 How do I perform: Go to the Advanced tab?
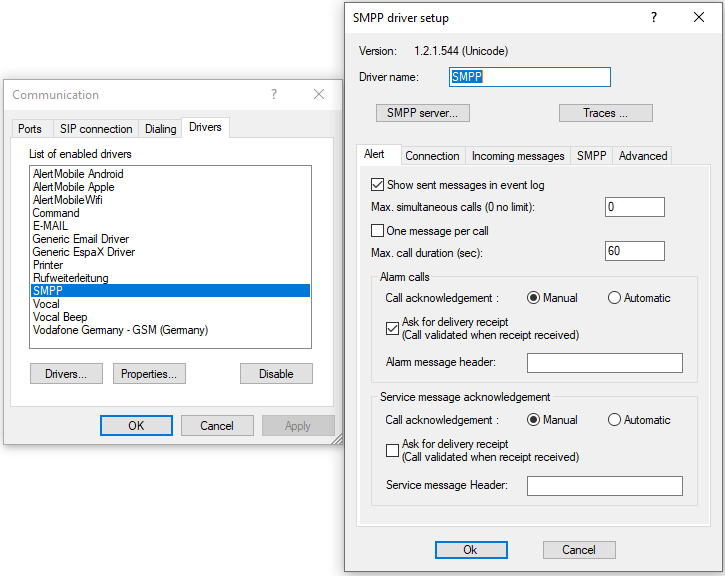point(642,156)
